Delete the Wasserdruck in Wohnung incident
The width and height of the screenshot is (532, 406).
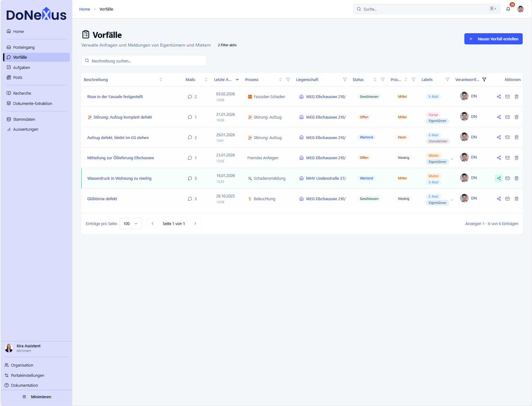pos(516,178)
